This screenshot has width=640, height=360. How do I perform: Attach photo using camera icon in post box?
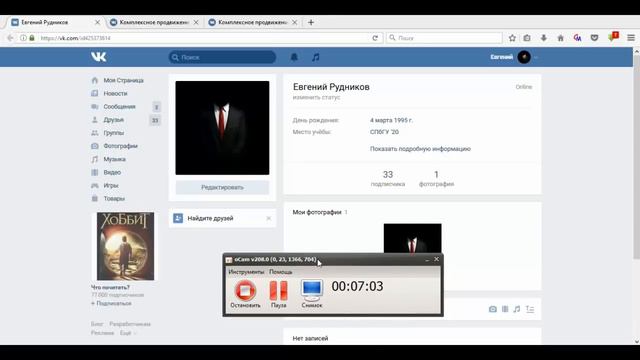click(x=493, y=309)
